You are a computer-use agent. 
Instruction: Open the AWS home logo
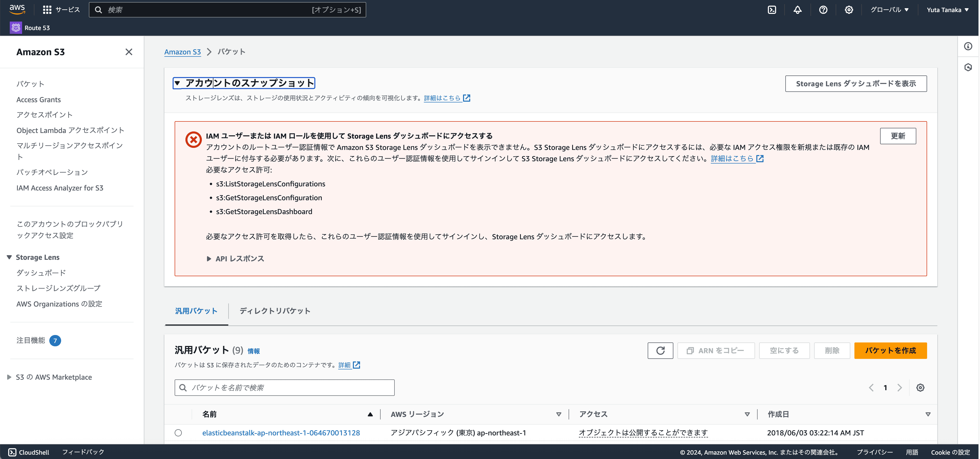17,9
